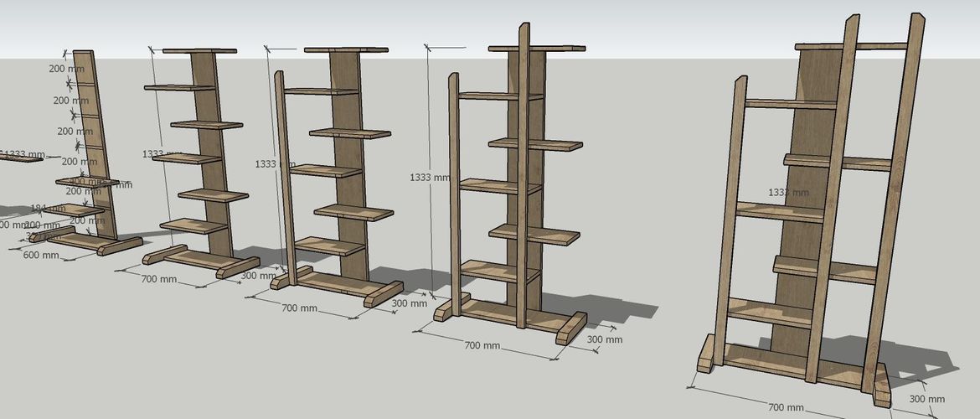Click right foot block of fourth unit
Screen dimensions: 980x419
[572, 328]
